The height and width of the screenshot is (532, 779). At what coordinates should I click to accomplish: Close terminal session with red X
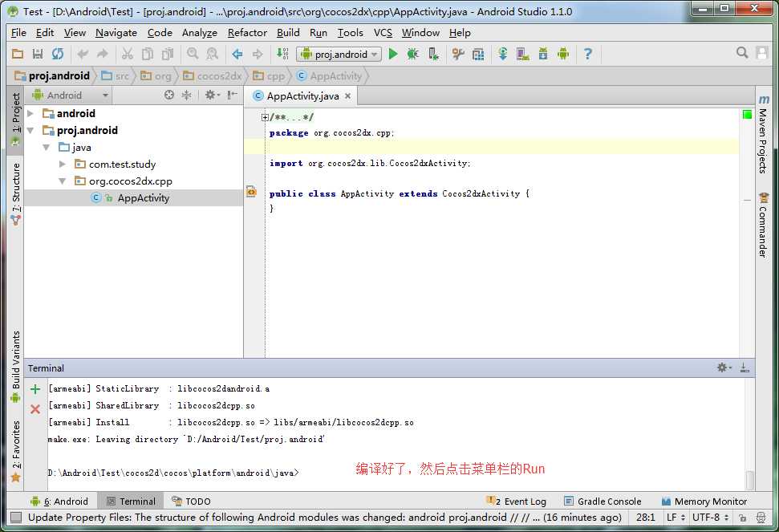(x=34, y=409)
